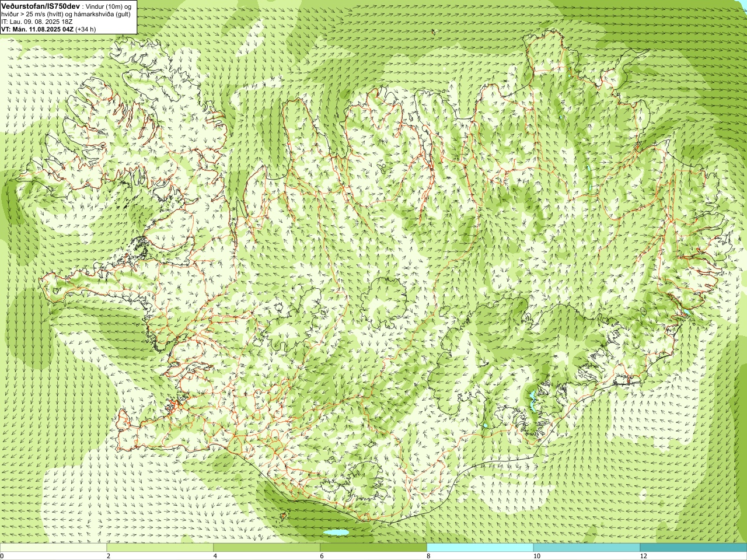Viewport: 747px width, 560px height.
Task: Click the 2–4 m/s light green legend swatch
Action: (x=160, y=548)
